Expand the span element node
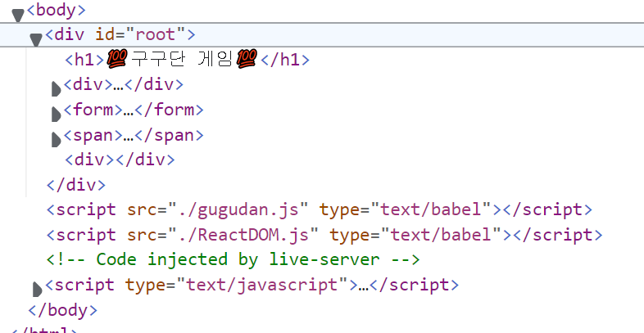This screenshot has width=644, height=333. pyautogui.click(x=56, y=140)
